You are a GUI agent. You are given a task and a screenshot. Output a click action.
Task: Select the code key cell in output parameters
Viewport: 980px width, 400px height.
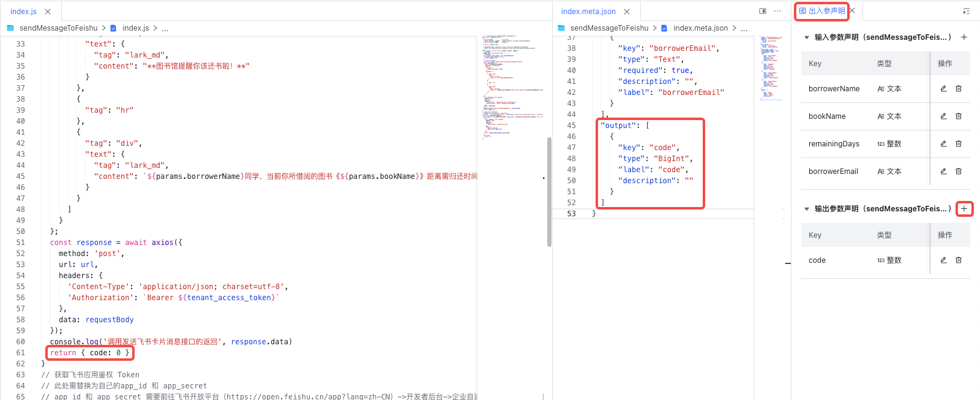click(x=817, y=260)
